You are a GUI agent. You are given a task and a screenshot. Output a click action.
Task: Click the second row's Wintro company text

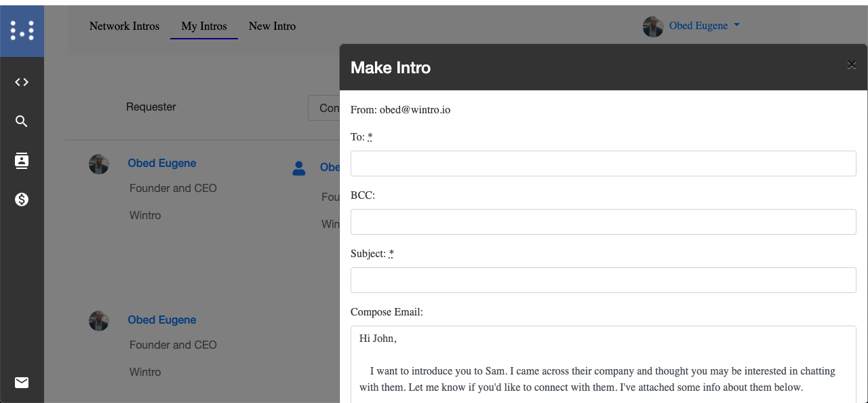coord(145,372)
